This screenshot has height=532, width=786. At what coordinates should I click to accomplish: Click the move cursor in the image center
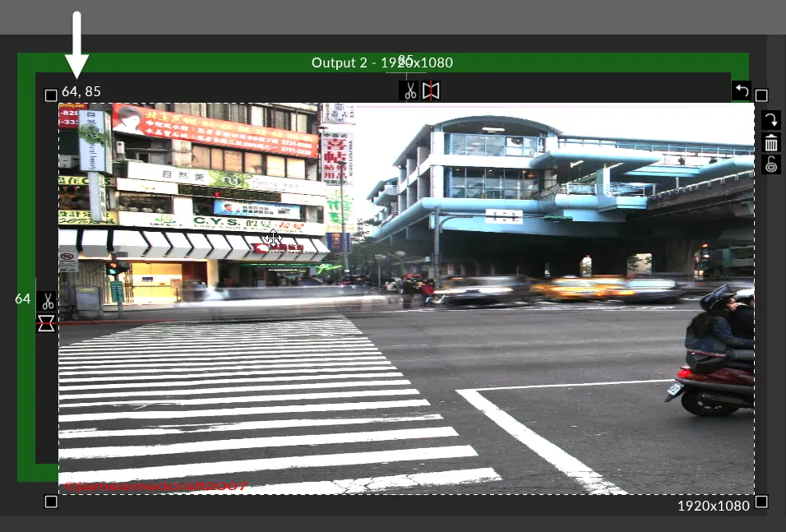[x=274, y=239]
